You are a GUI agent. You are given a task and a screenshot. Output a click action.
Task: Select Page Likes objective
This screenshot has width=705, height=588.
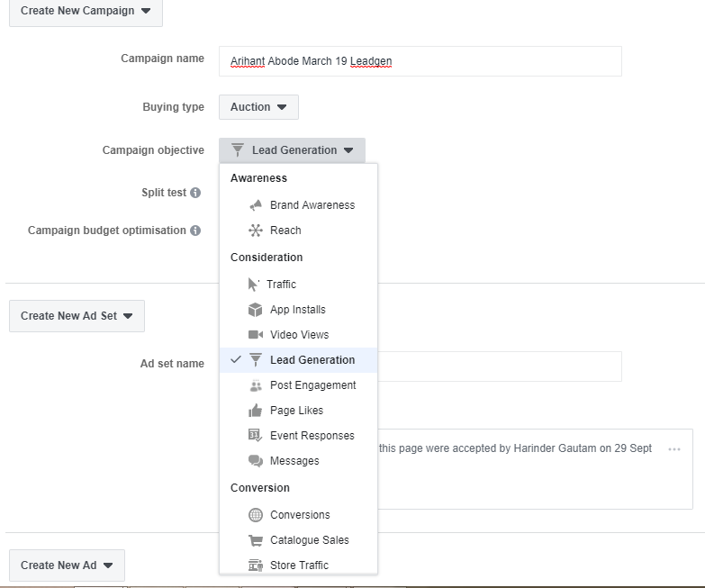click(x=299, y=411)
